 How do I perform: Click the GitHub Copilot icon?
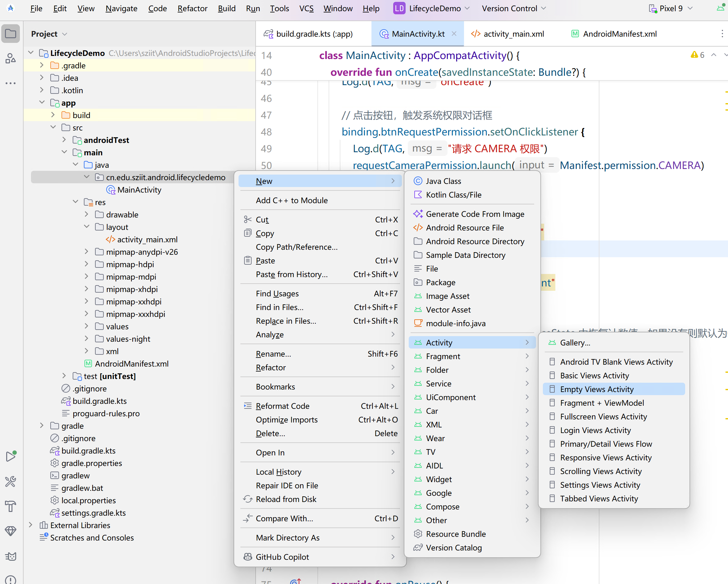pyautogui.click(x=248, y=557)
